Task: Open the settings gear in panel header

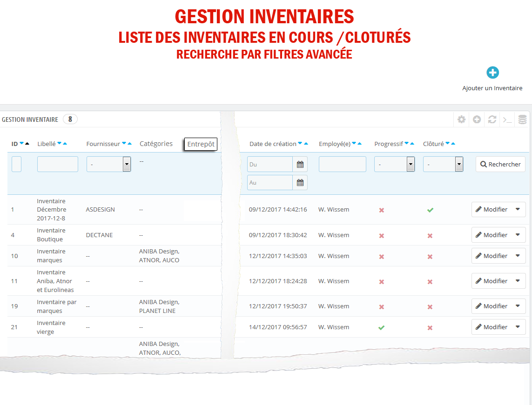Action: coord(461,120)
